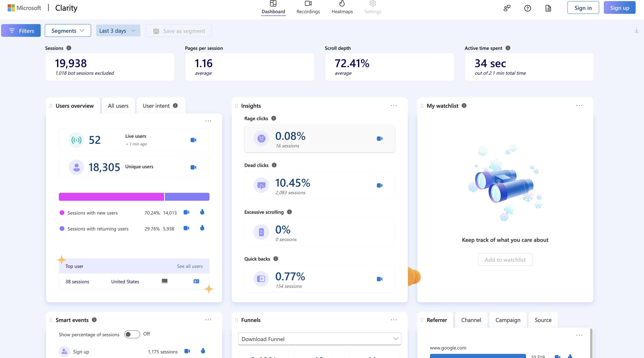644x358 pixels.
Task: Open the help question-mark icon
Action: point(528,8)
